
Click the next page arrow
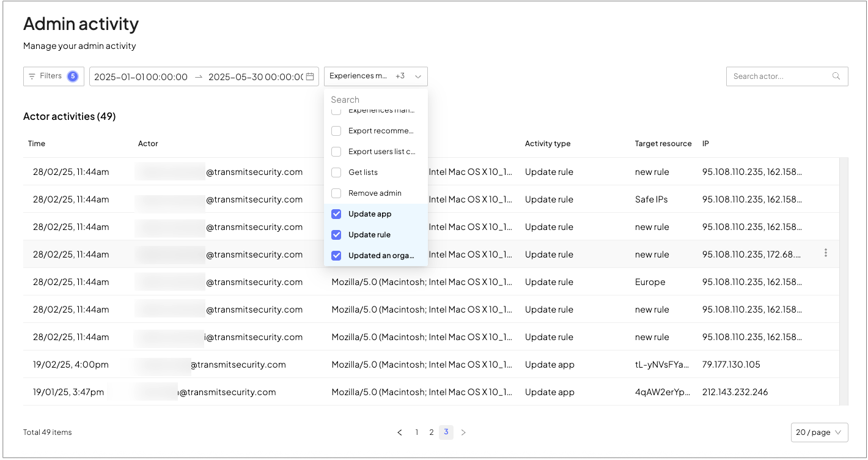(463, 432)
